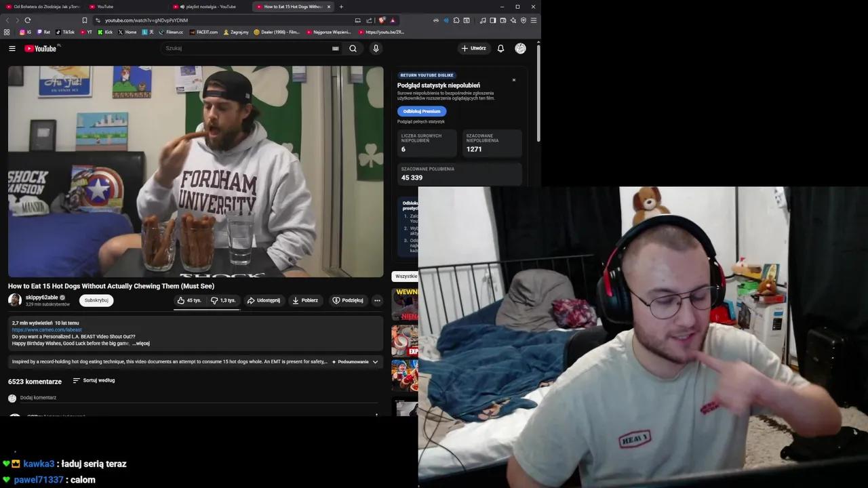
Task: Switch to the playlist nostalgia tab
Action: point(210,7)
